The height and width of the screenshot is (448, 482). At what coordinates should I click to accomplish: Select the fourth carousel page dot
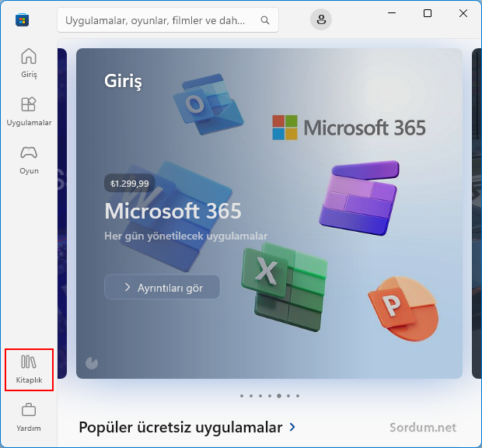270,396
